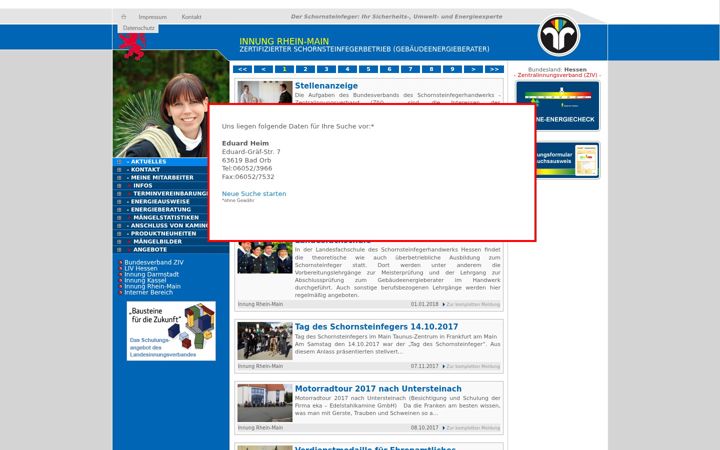720x450 pixels.
Task: Select page 9 in pagination
Action: [452, 69]
